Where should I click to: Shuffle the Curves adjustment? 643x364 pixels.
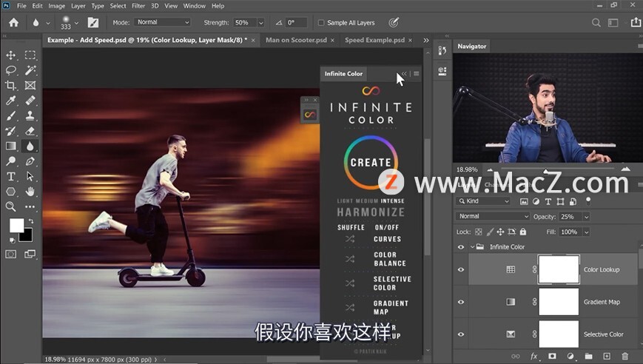pos(350,239)
